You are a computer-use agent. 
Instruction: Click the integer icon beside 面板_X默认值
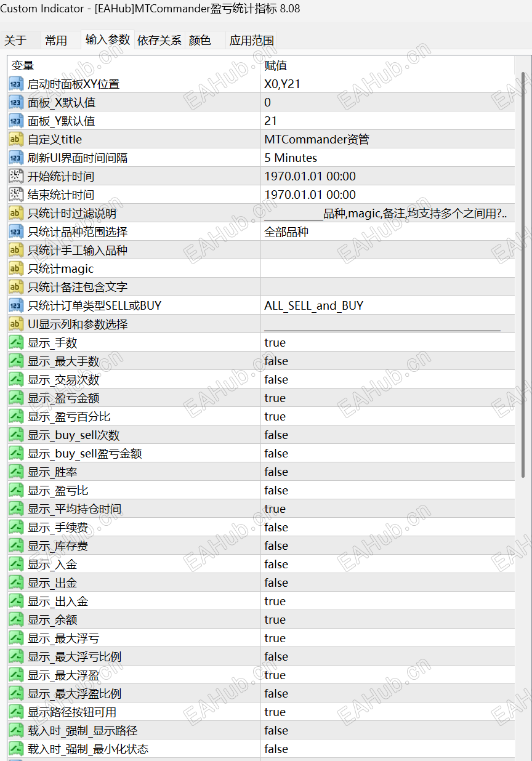click(17, 102)
